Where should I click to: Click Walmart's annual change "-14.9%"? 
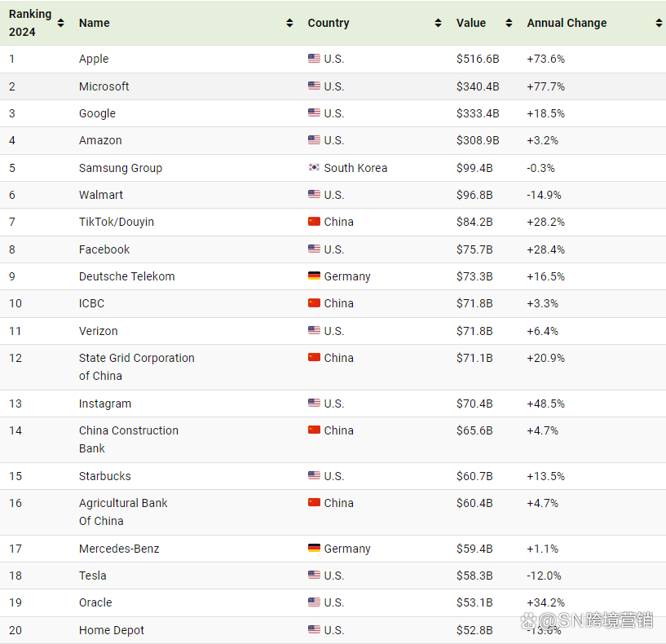click(544, 195)
